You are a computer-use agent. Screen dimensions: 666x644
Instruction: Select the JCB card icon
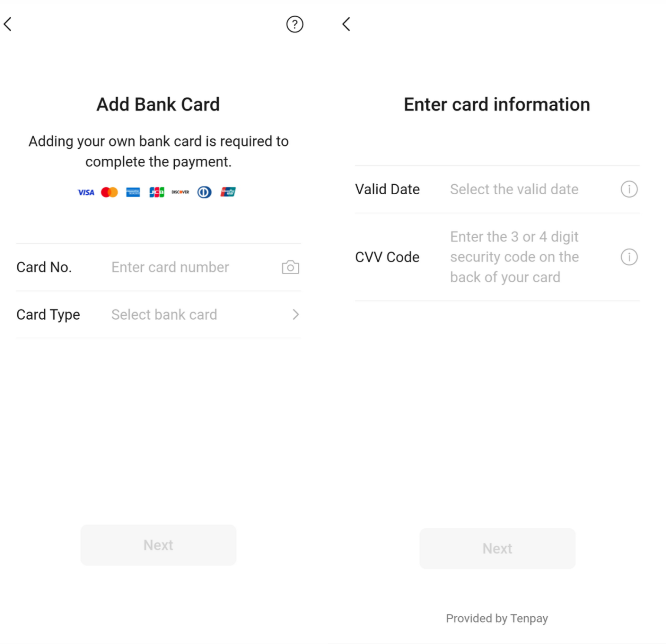click(156, 192)
